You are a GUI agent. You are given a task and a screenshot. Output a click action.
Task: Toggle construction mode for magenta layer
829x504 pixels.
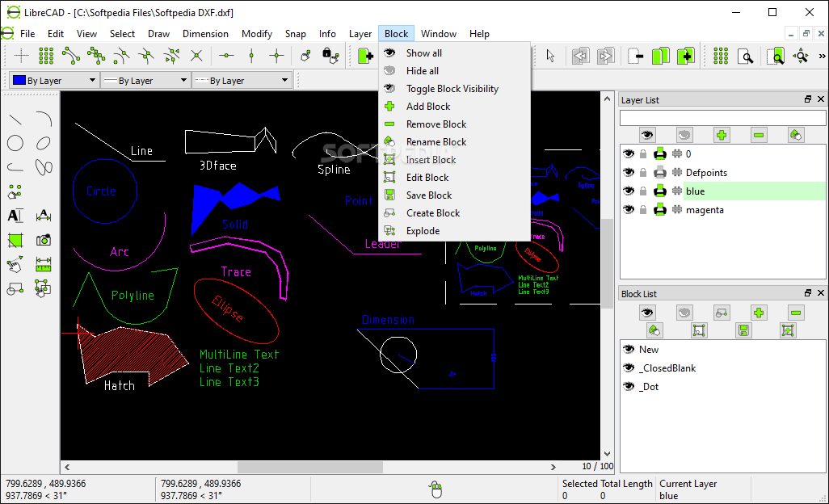coord(677,210)
